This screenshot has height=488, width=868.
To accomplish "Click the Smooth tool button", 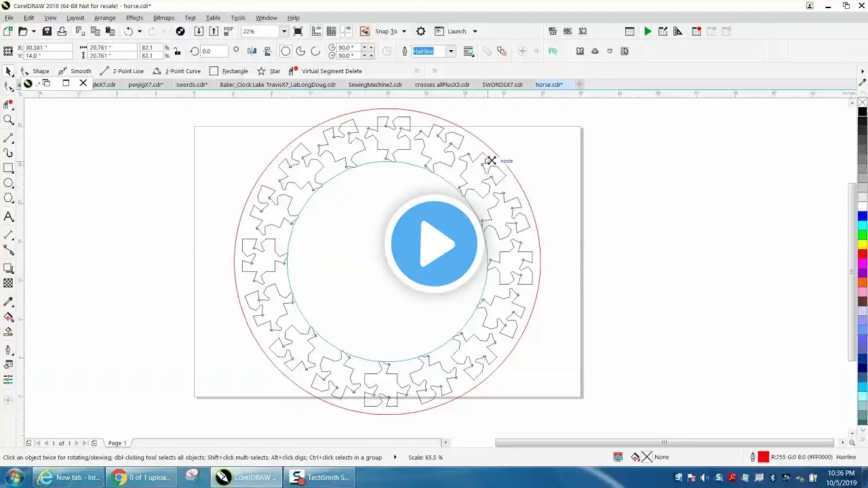I will pyautogui.click(x=75, y=71).
